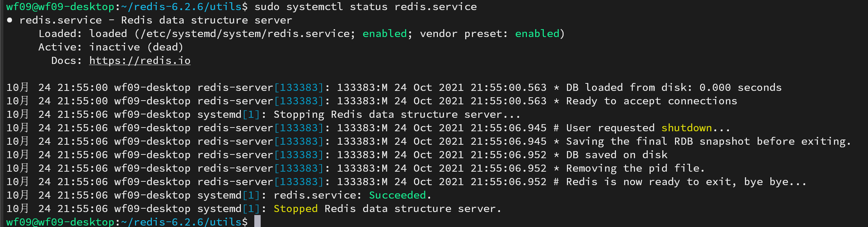Click the status bullet before redis.service

click(x=10, y=20)
